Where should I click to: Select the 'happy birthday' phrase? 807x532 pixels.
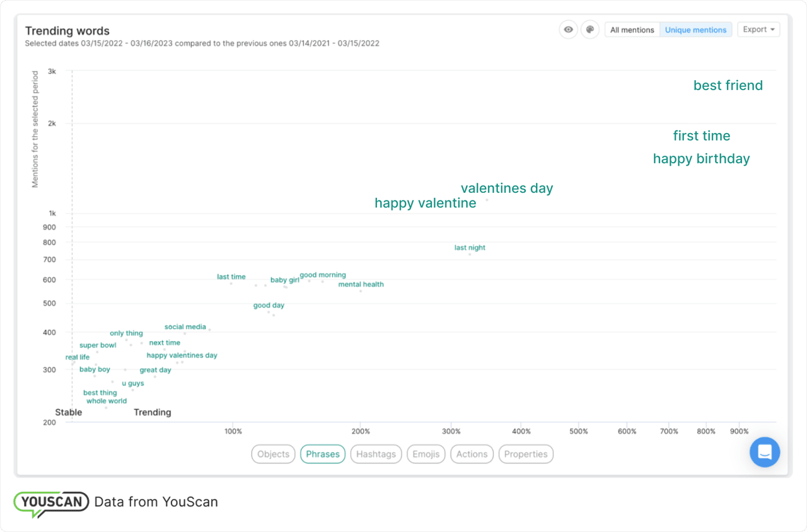point(701,159)
